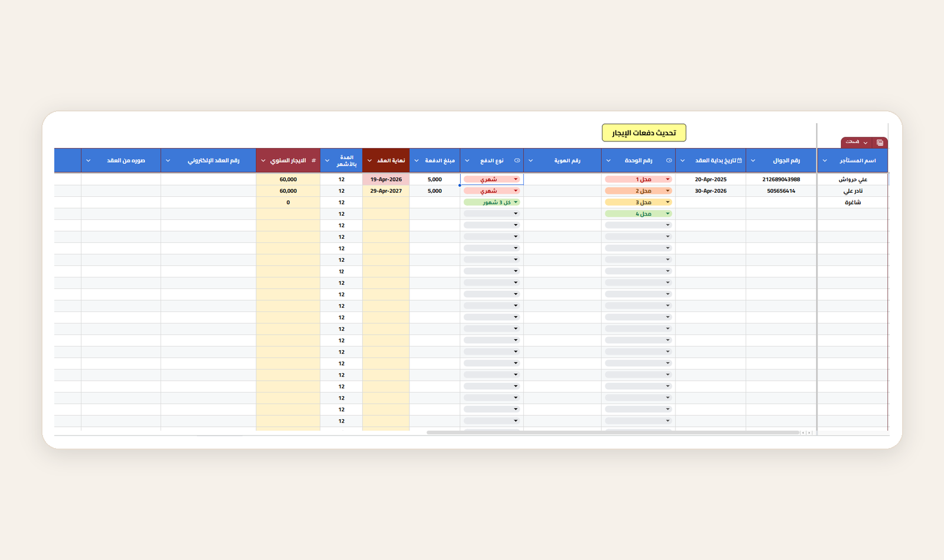Select the contract end cell 29-Apr-2027

(386, 191)
